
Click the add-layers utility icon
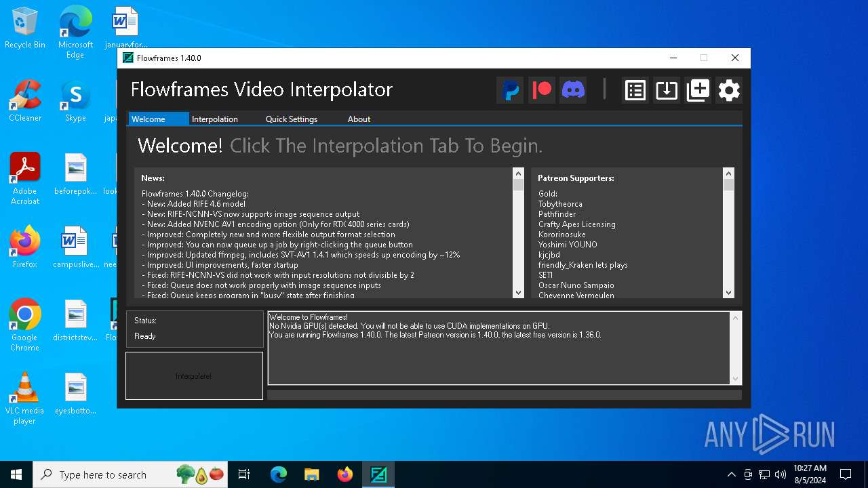[698, 90]
